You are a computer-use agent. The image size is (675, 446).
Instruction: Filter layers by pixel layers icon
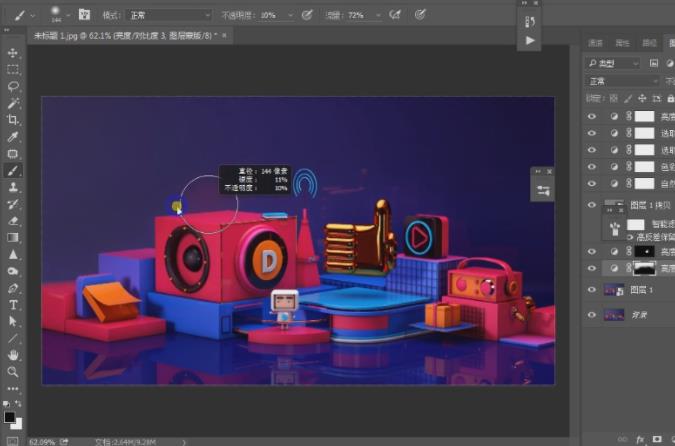653,63
